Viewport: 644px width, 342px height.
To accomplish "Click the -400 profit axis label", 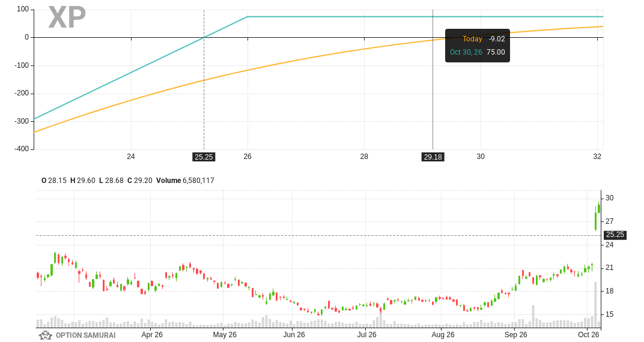I will (x=22, y=148).
